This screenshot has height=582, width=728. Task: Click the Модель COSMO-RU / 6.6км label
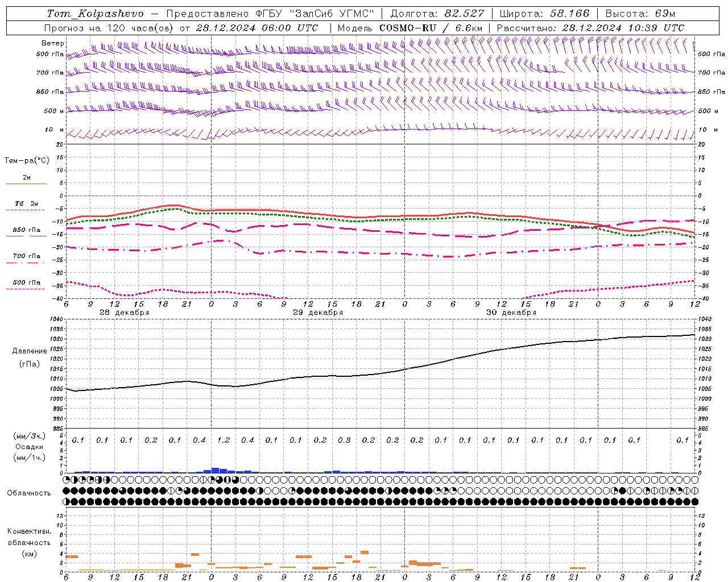tap(410, 28)
